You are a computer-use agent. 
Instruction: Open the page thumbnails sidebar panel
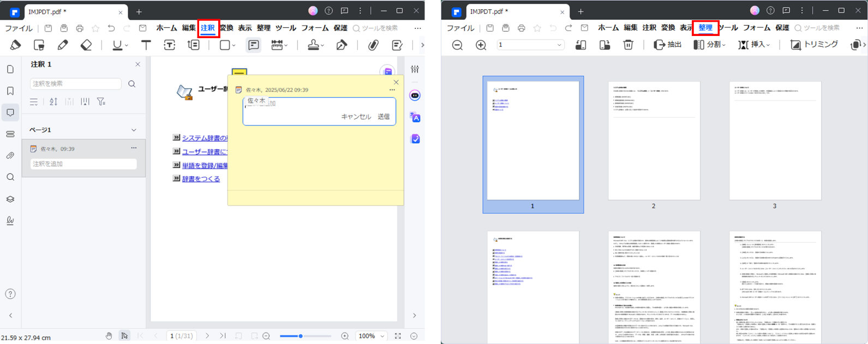click(10, 69)
